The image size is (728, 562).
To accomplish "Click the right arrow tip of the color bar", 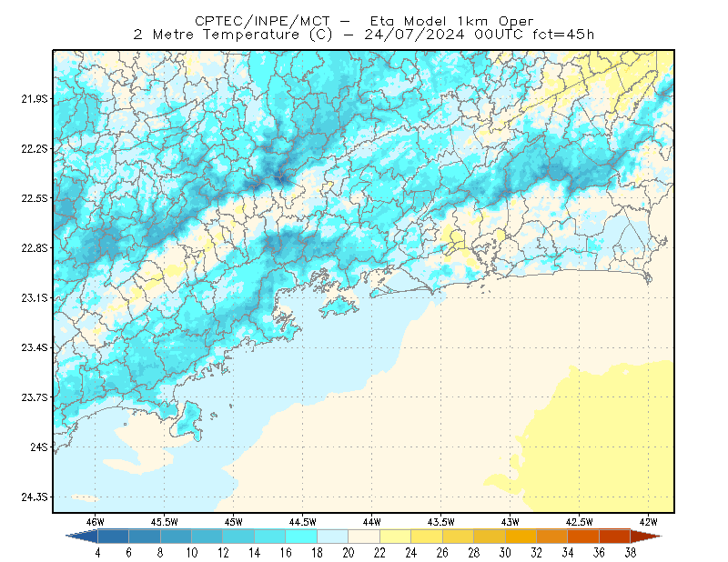I will (646, 537).
